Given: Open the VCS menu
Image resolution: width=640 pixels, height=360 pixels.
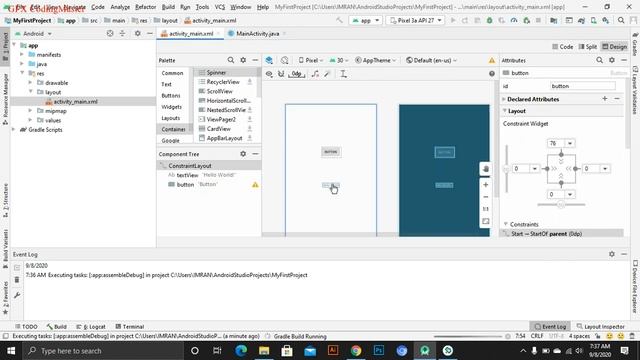Looking at the screenshot, I should [220, 7].
